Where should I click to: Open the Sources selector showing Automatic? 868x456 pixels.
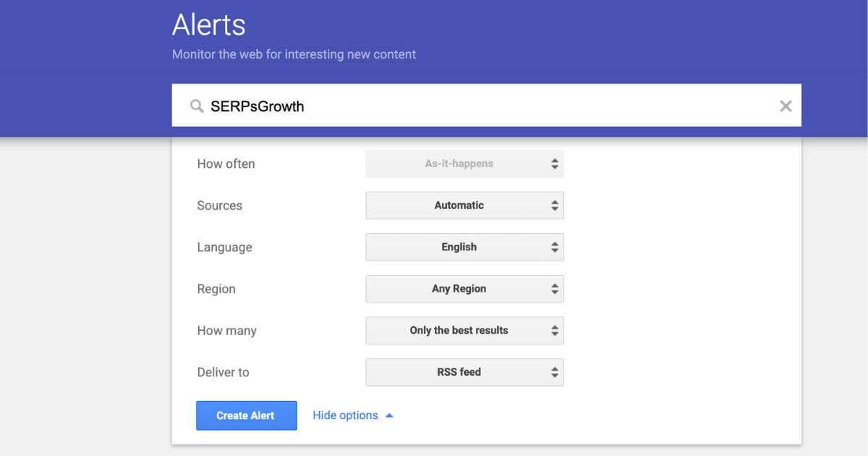(x=464, y=205)
